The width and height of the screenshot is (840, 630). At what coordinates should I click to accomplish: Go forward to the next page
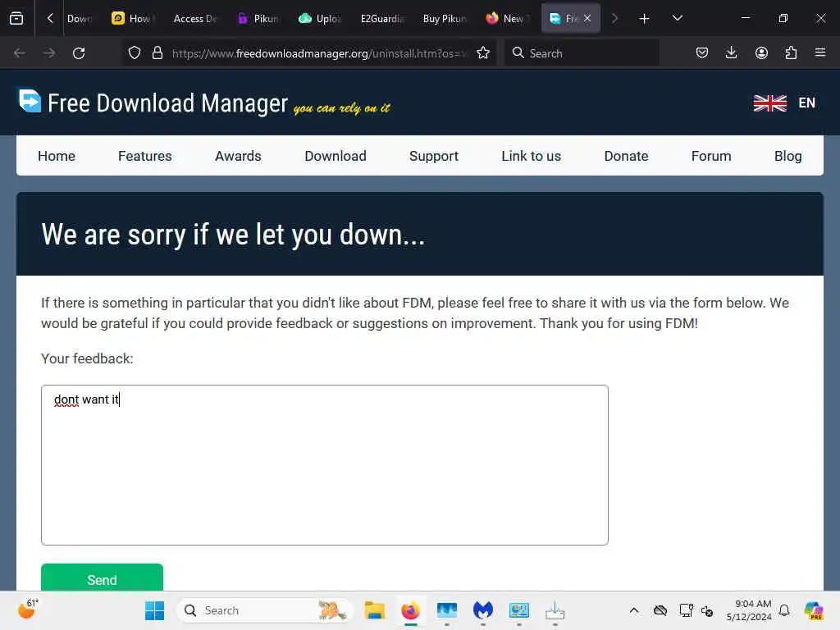point(49,53)
